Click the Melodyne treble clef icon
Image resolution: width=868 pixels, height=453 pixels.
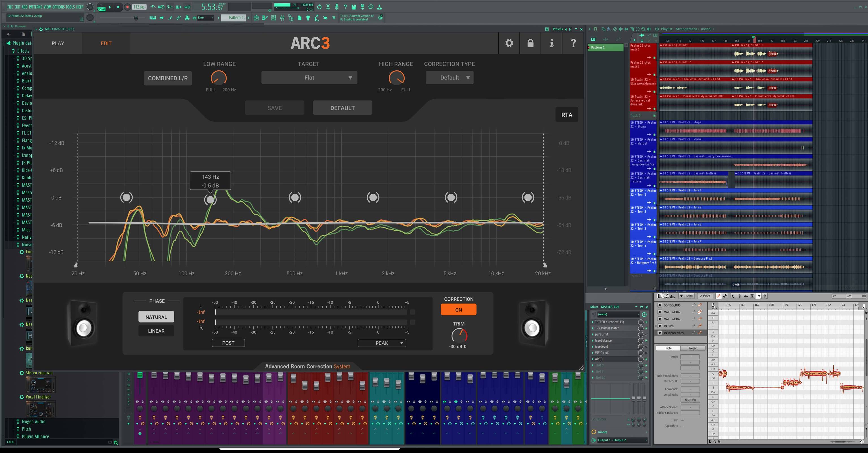coord(713,306)
